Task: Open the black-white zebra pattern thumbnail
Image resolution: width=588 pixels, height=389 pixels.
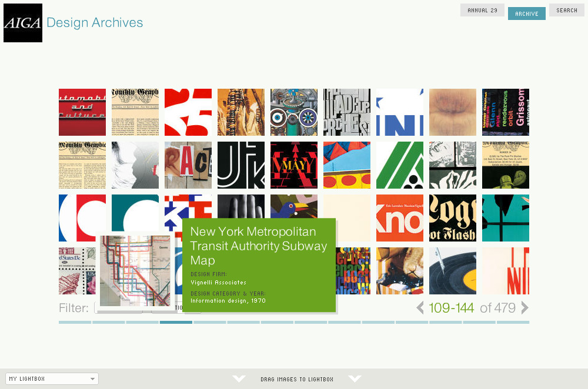Action: pos(453,165)
